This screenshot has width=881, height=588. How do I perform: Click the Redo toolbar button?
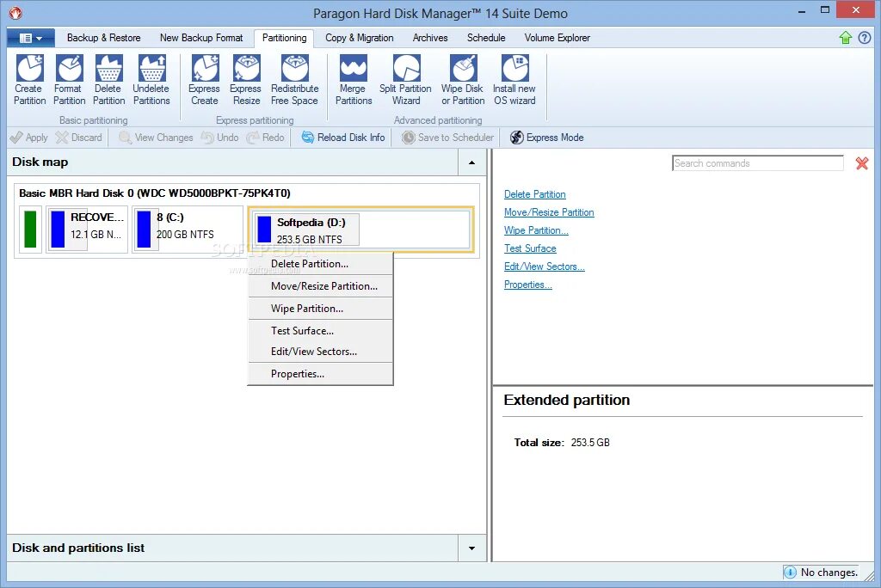(x=266, y=138)
